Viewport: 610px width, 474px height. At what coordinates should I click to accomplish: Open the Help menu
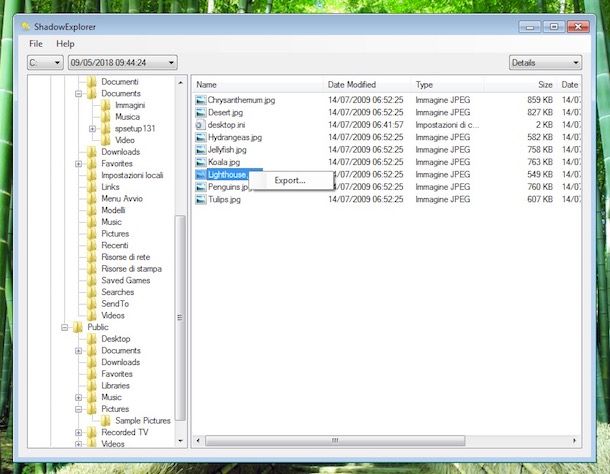pos(65,44)
